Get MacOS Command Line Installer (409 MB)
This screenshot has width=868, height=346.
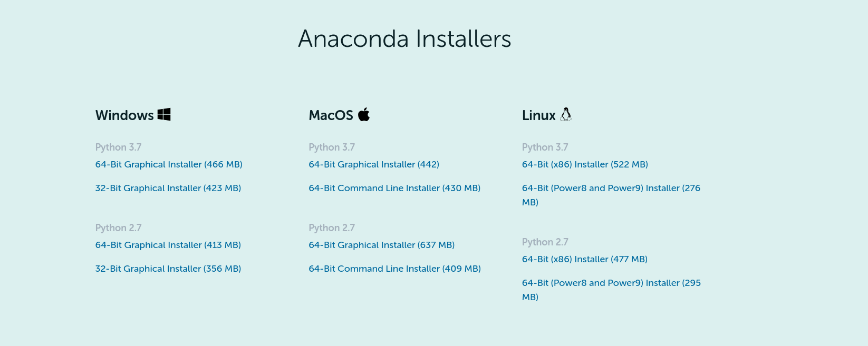(394, 269)
